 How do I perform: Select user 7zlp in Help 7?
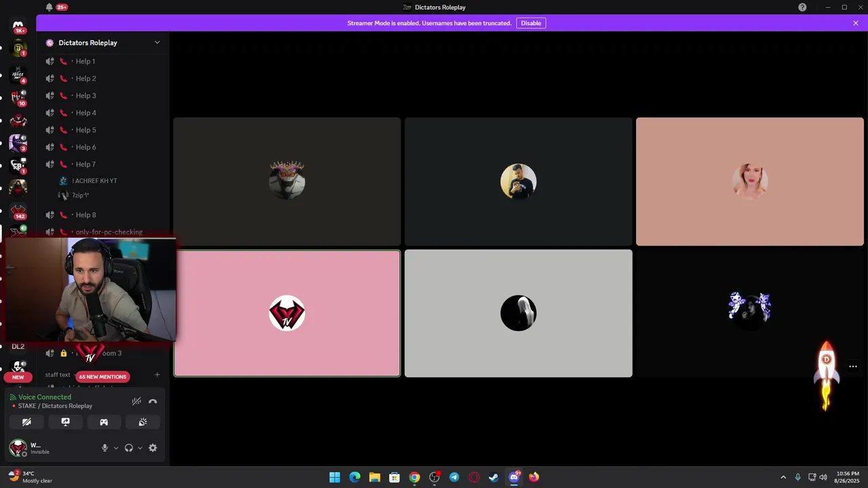(81, 195)
